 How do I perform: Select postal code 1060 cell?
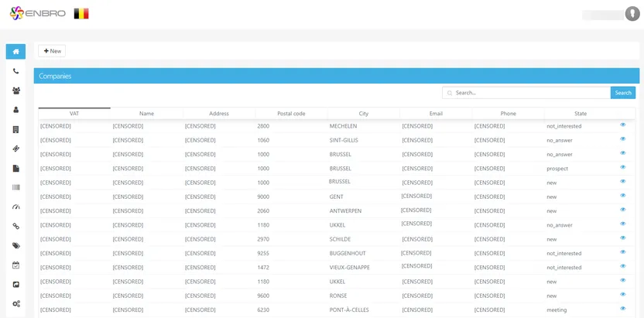[x=263, y=140]
